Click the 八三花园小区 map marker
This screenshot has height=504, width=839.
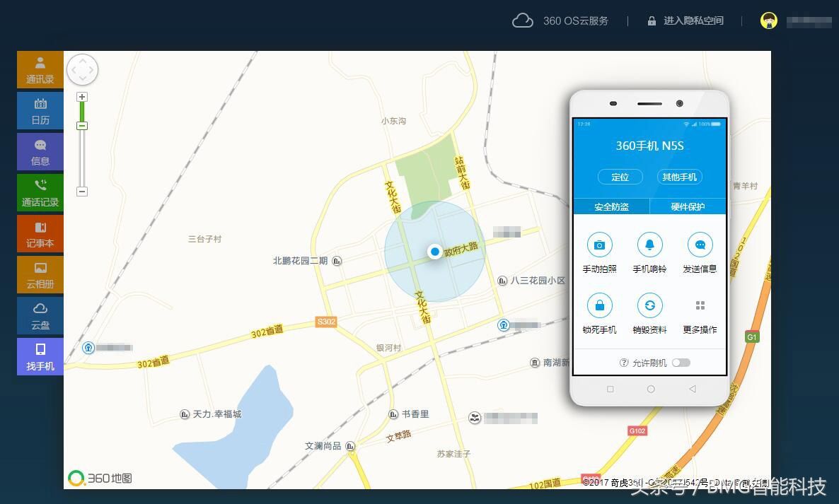click(x=502, y=281)
